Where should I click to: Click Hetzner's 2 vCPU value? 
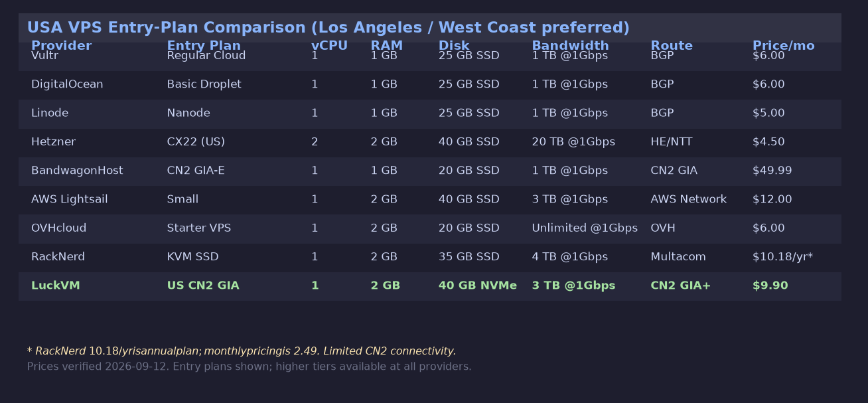315,142
